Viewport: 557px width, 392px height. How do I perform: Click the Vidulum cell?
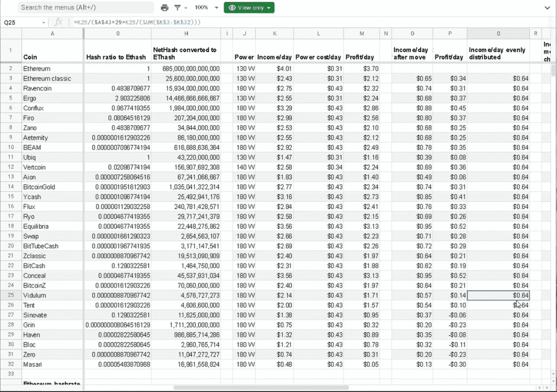52,295
